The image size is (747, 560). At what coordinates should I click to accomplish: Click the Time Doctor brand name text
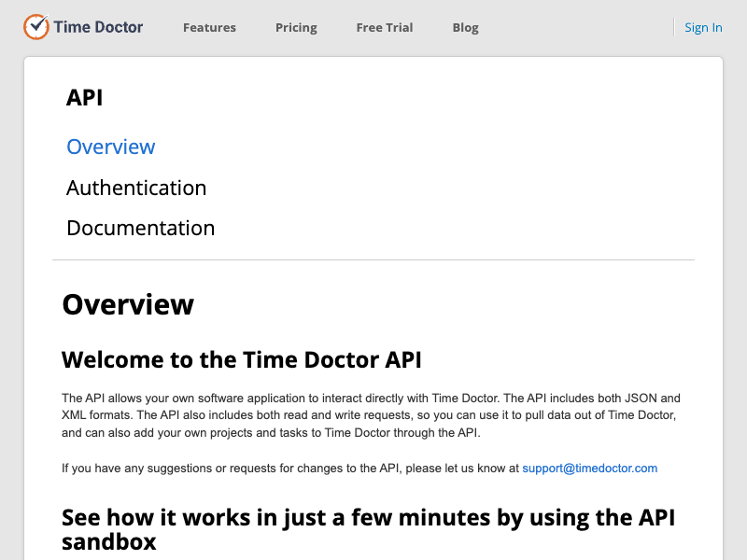click(x=98, y=27)
